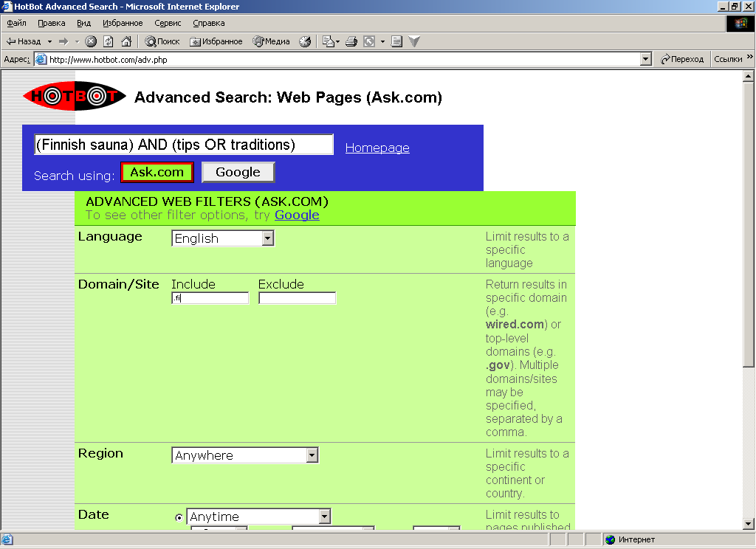This screenshot has height=549, width=756.
Task: Open the Date Anytime dropdown
Action: click(x=258, y=517)
